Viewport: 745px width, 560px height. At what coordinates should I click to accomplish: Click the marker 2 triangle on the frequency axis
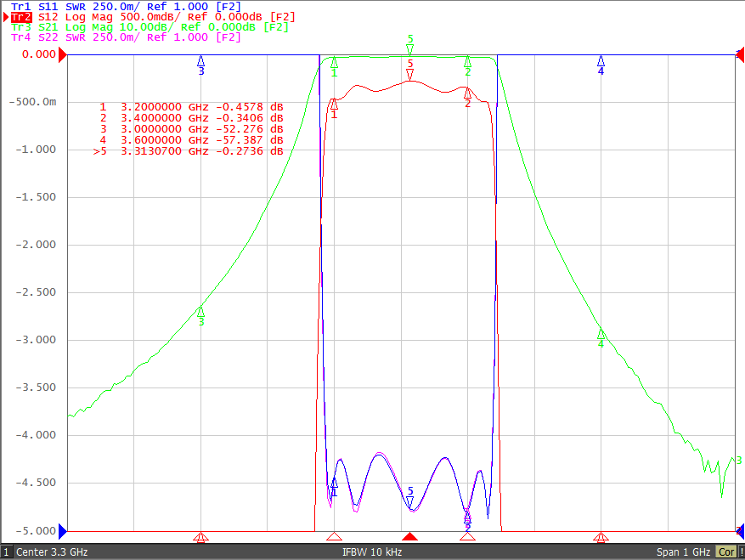point(468,537)
